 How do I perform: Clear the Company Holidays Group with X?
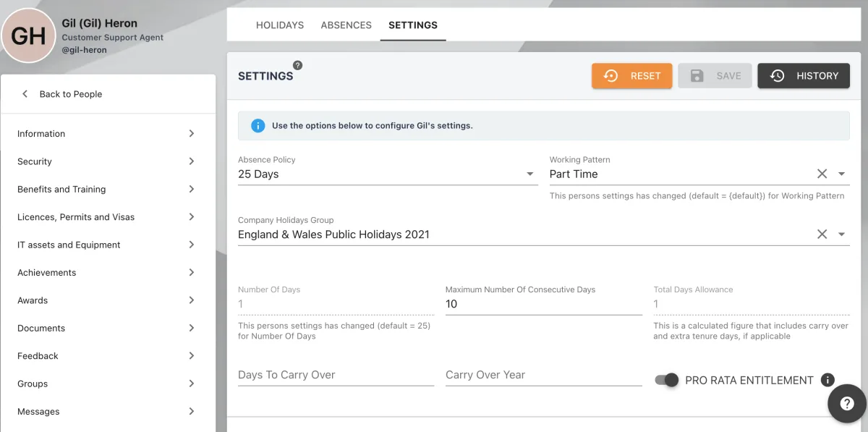coord(822,234)
